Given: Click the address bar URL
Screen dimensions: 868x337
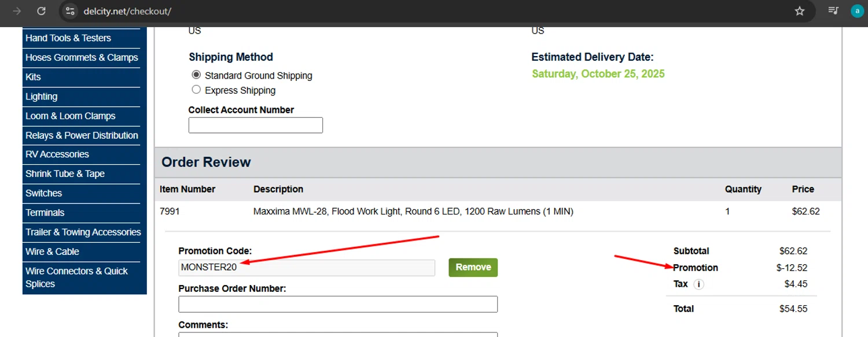Looking at the screenshot, I should pyautogui.click(x=127, y=11).
